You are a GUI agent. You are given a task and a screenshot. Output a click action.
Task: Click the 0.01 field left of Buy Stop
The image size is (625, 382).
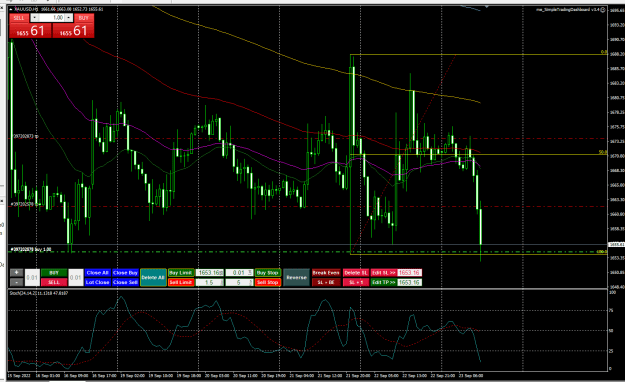pyautogui.click(x=239, y=273)
